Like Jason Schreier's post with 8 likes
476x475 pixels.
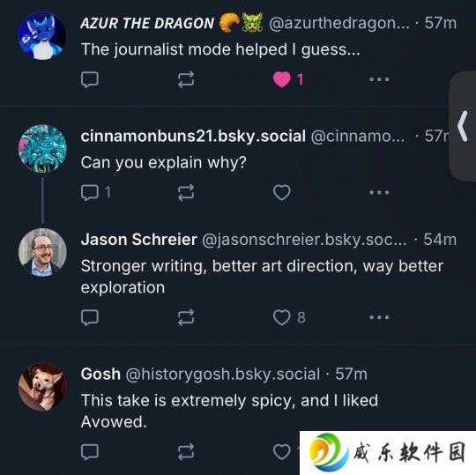[x=282, y=317]
